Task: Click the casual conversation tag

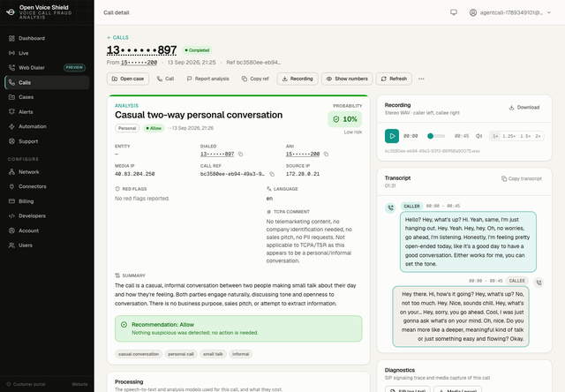Action: coord(139,354)
